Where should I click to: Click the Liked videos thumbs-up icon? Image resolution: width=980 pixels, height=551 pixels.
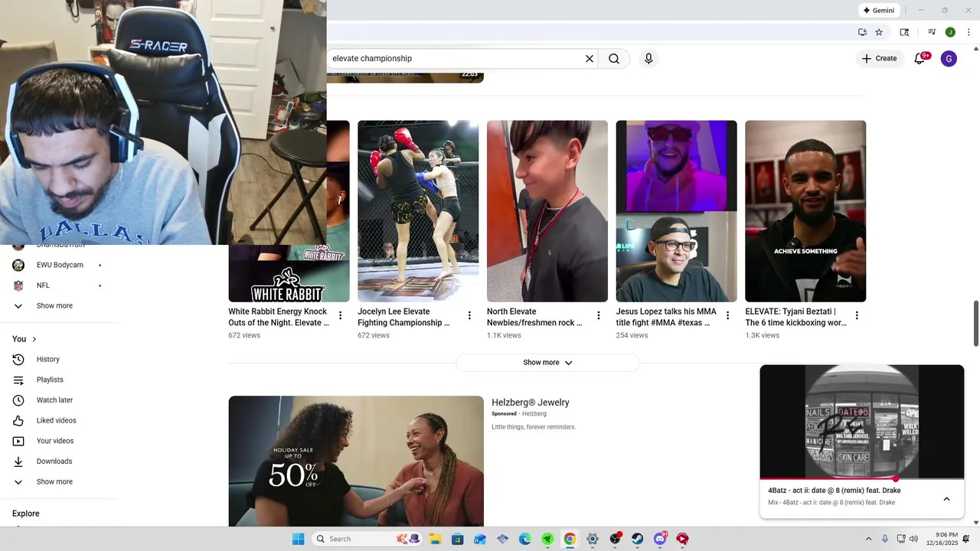click(18, 421)
